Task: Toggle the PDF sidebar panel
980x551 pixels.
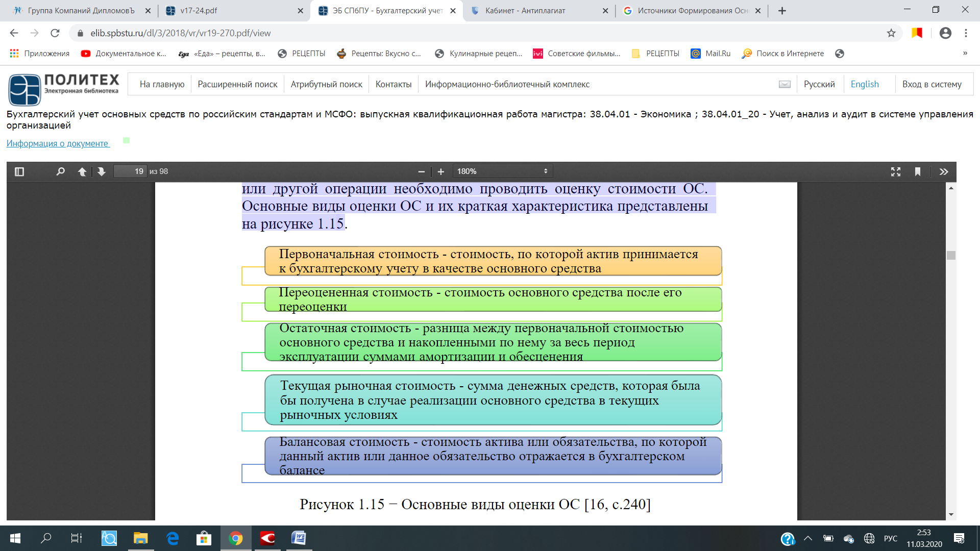Action: click(x=19, y=171)
